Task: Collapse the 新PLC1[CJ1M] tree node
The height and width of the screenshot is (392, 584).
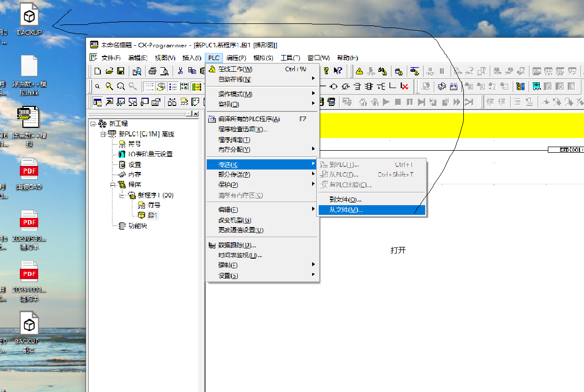Action: pos(103,134)
